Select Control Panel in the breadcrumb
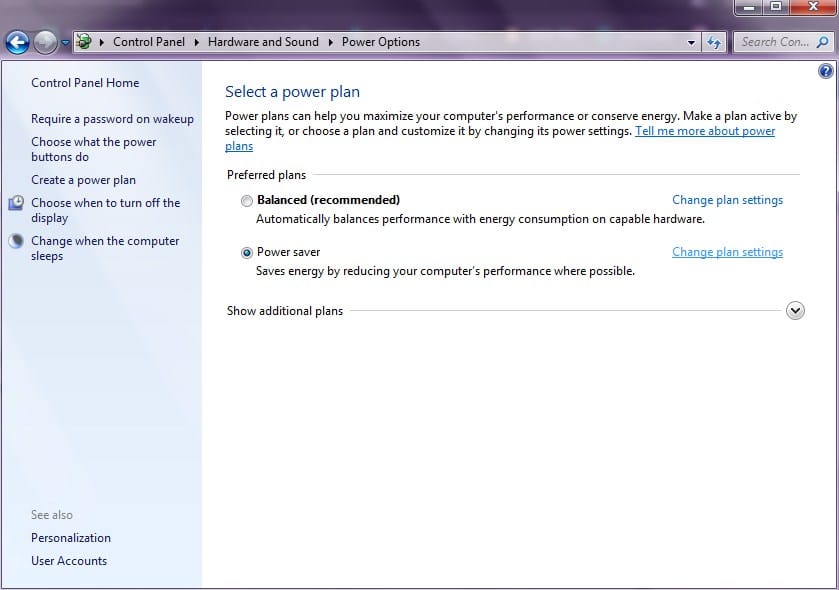The image size is (839, 590). 149,42
